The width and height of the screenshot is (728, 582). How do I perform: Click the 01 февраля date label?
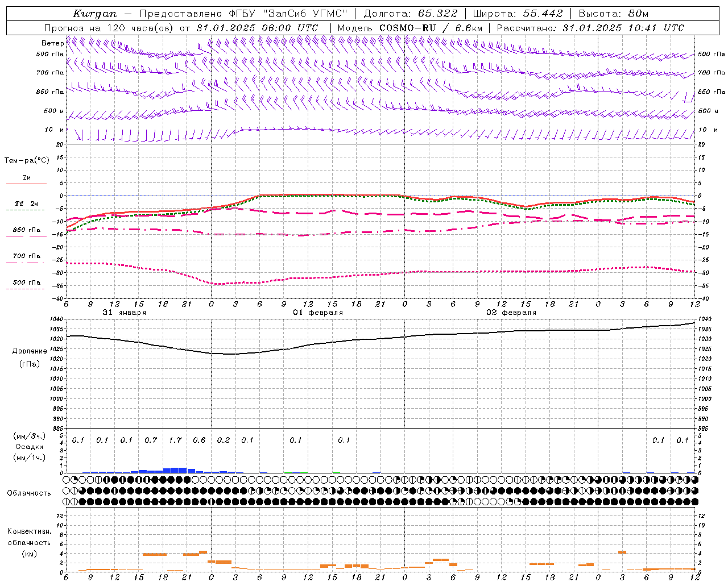coord(318,313)
